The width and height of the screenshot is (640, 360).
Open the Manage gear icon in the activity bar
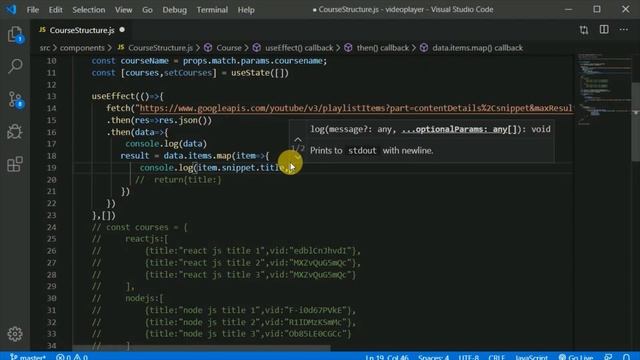(15, 334)
